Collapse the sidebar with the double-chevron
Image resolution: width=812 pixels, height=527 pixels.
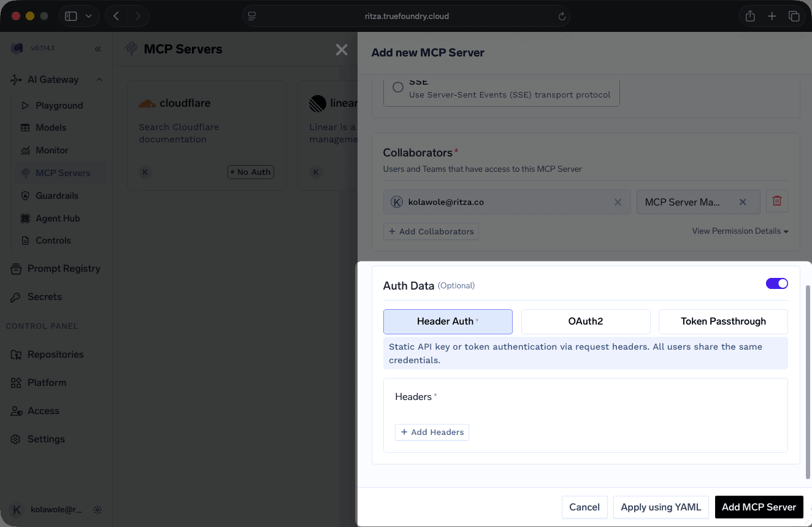pos(98,48)
